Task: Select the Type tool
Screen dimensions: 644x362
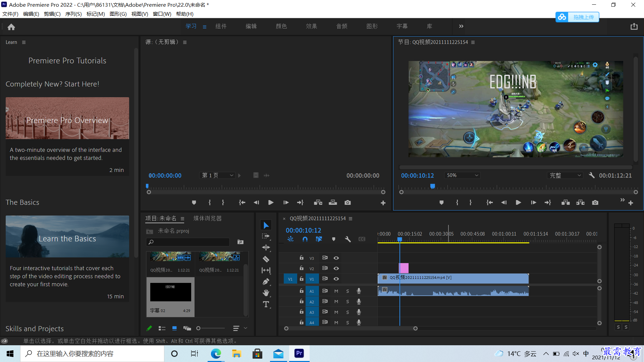Action: click(x=266, y=304)
